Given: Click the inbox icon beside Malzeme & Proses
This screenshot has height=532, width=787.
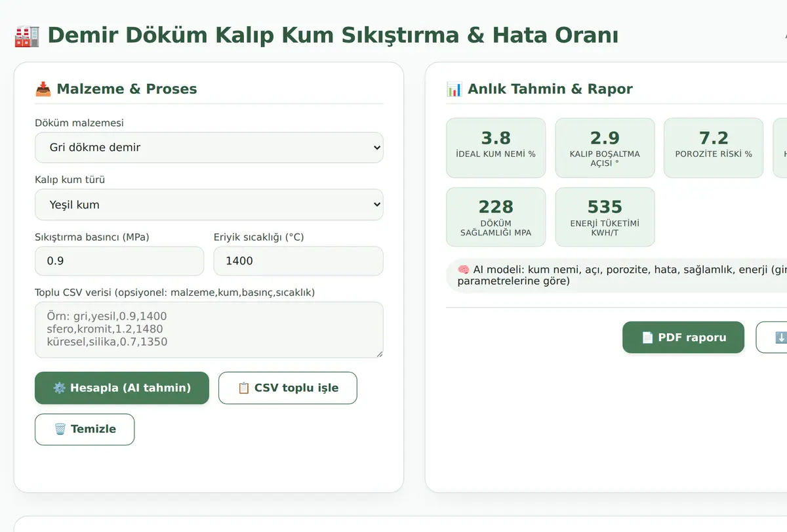Looking at the screenshot, I should 43,89.
